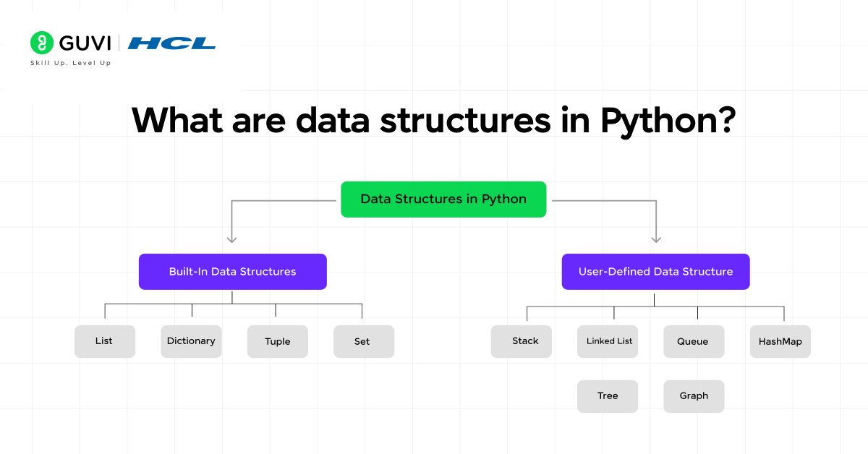Screen dimensions: 868x454
Task: Click the GUVI wordmark text
Action: (x=85, y=43)
